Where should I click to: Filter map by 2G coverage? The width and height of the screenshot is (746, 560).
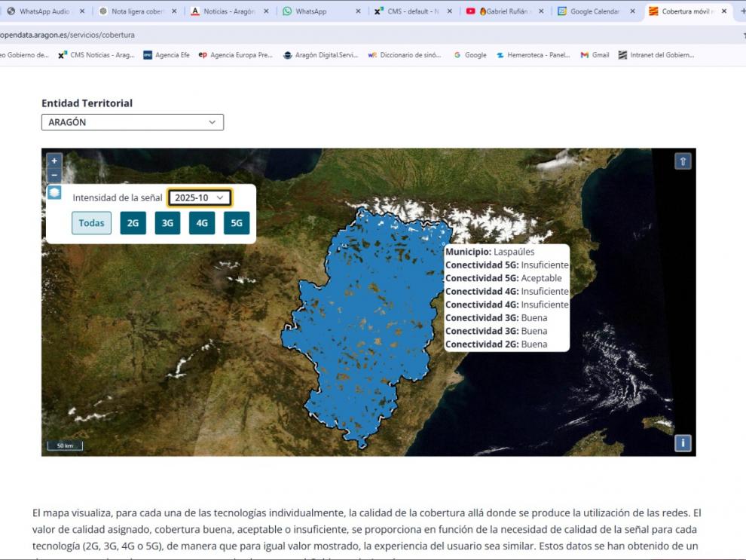[133, 223]
